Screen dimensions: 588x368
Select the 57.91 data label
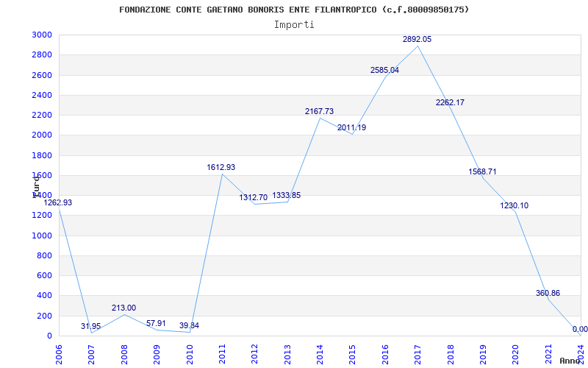click(x=156, y=324)
